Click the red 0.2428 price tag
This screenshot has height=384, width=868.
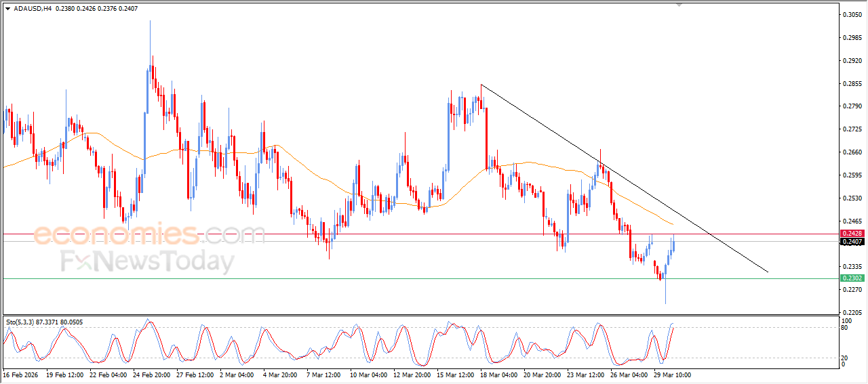[x=850, y=234]
